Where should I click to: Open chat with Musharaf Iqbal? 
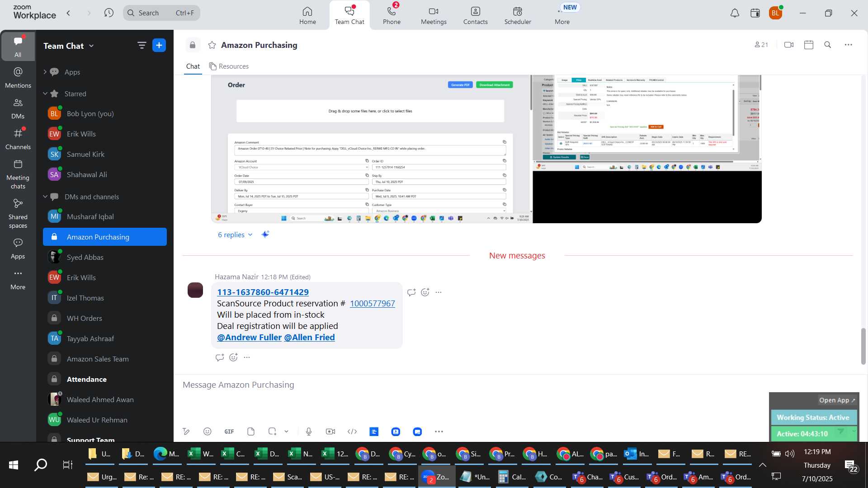pyautogui.click(x=105, y=216)
